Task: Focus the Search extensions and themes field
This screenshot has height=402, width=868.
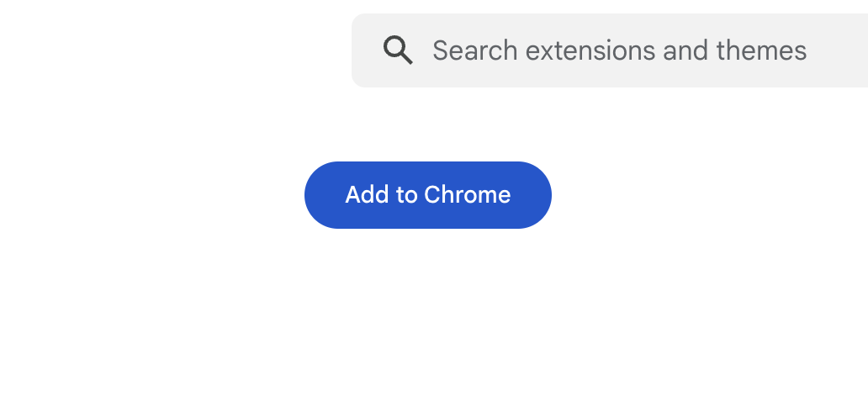Action: (619, 50)
